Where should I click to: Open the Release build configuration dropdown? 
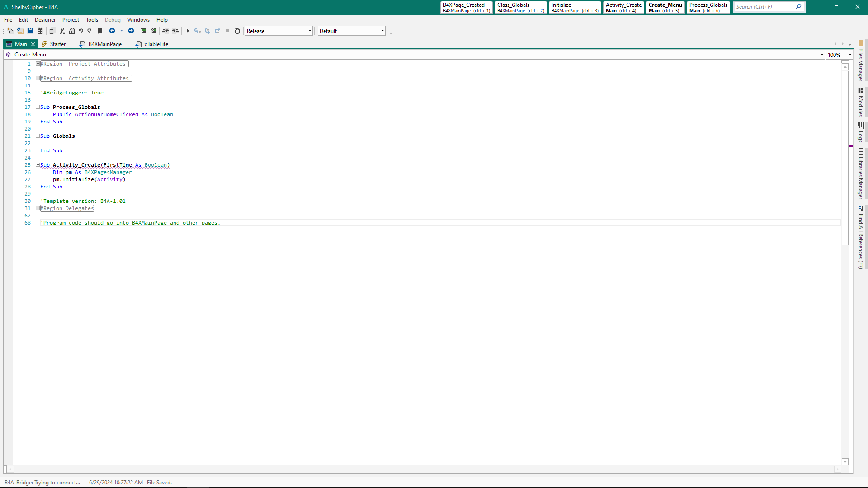(310, 31)
